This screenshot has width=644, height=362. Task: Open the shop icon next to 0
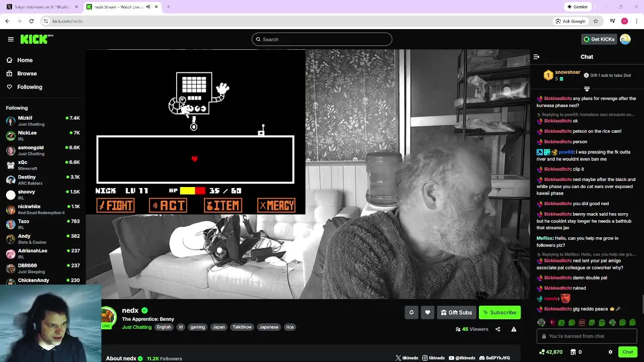click(x=572, y=352)
